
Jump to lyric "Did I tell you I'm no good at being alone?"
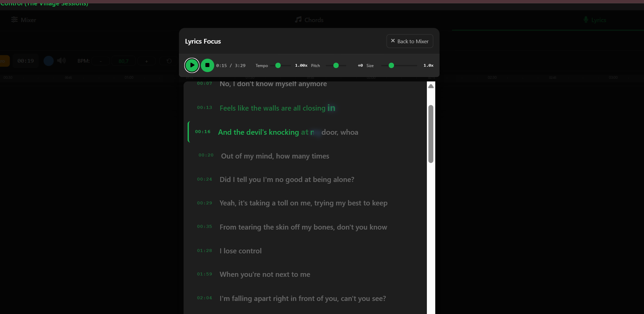click(287, 180)
